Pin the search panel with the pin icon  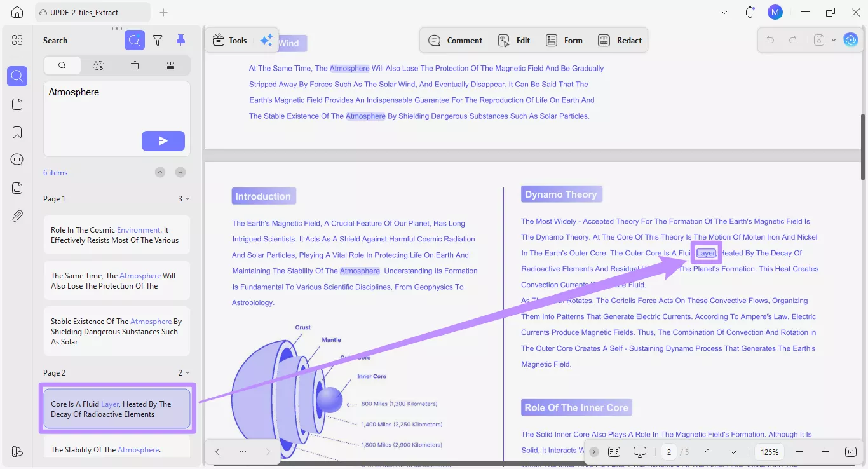coord(180,39)
